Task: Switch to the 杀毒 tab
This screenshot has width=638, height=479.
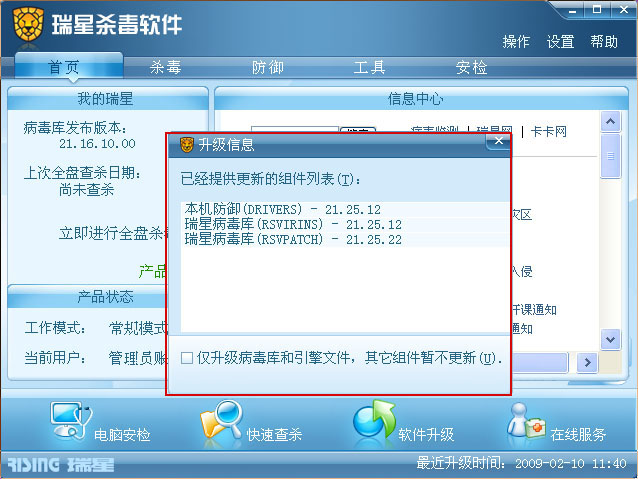Action: click(165, 67)
